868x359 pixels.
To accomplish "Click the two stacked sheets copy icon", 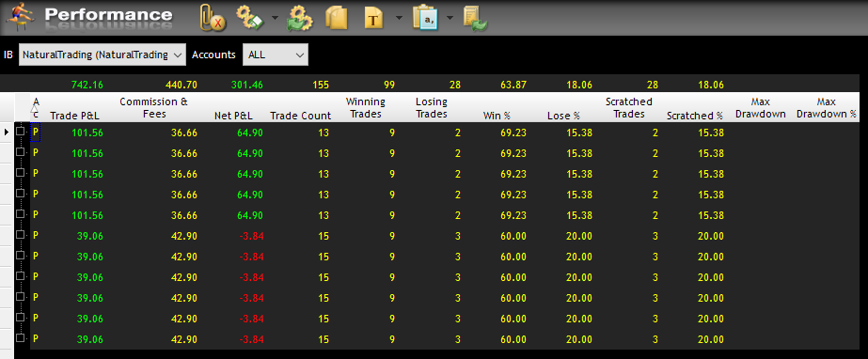I will pos(336,18).
